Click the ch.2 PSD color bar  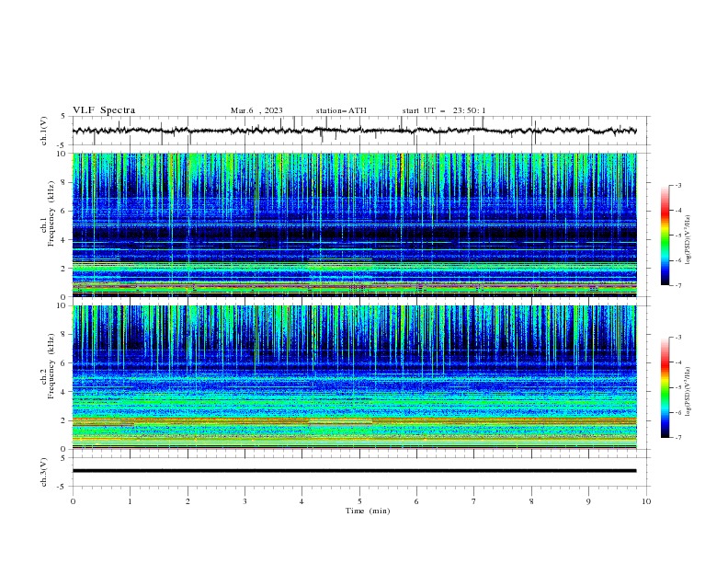665,387
